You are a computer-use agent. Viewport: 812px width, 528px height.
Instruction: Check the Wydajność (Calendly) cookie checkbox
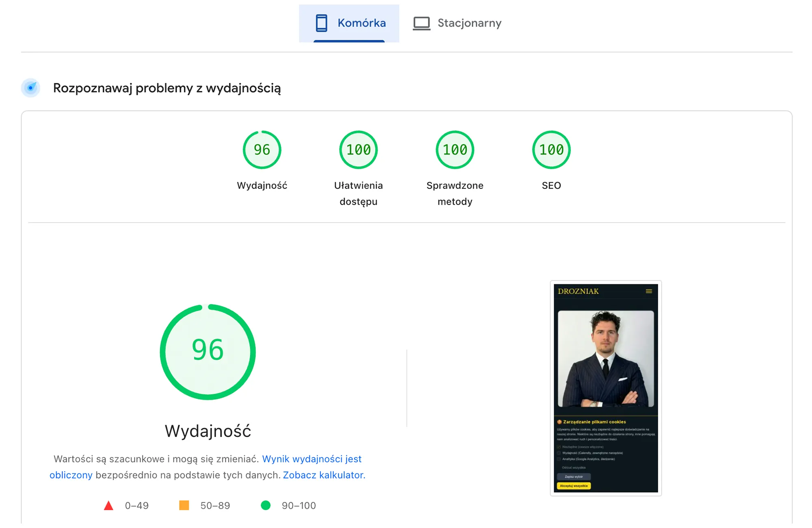coord(559,453)
